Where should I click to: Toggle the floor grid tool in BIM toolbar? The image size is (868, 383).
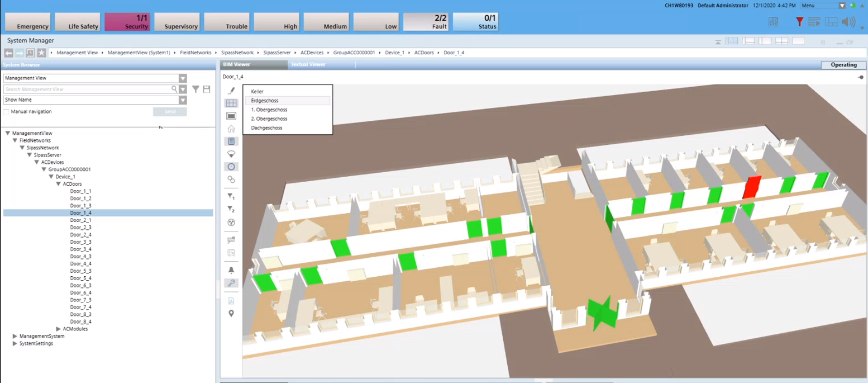(231, 103)
